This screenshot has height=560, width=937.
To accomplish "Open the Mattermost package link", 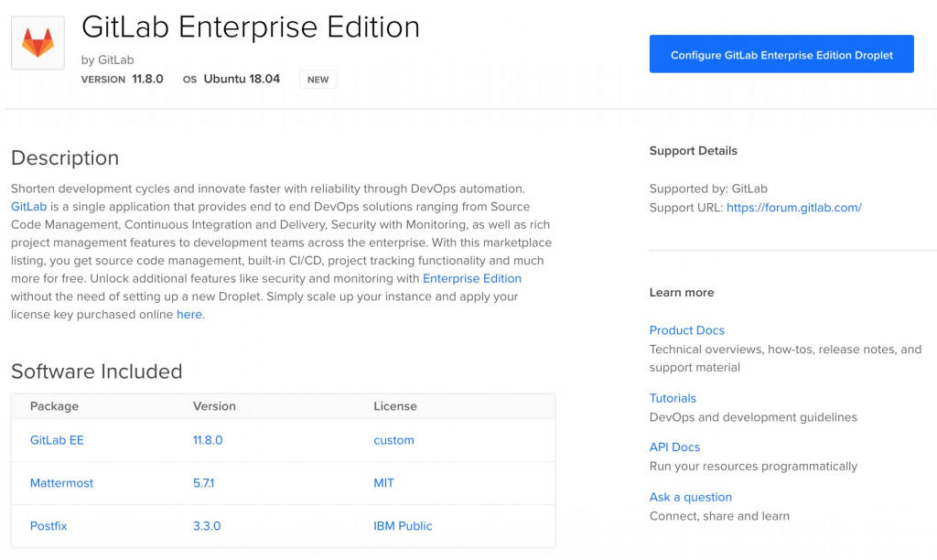I will (61, 483).
